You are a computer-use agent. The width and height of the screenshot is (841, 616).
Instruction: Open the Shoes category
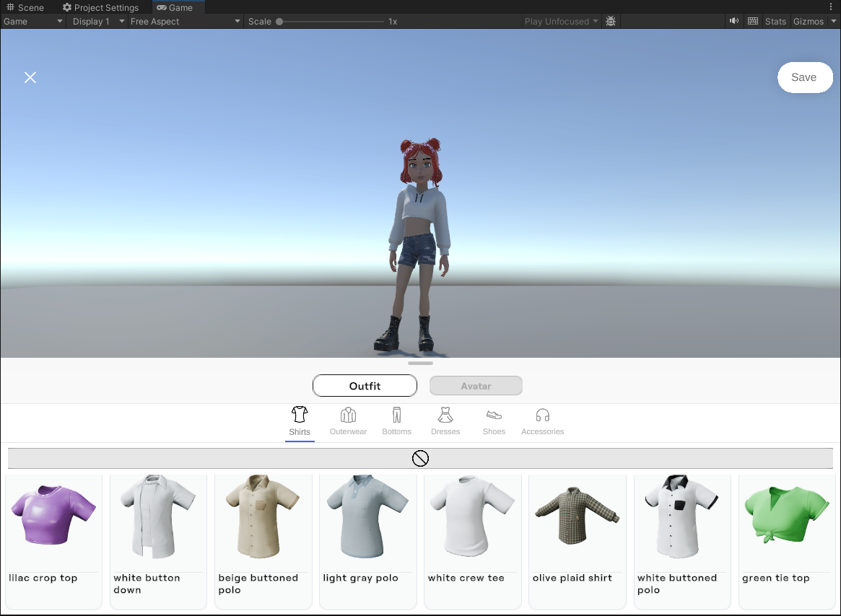point(494,417)
